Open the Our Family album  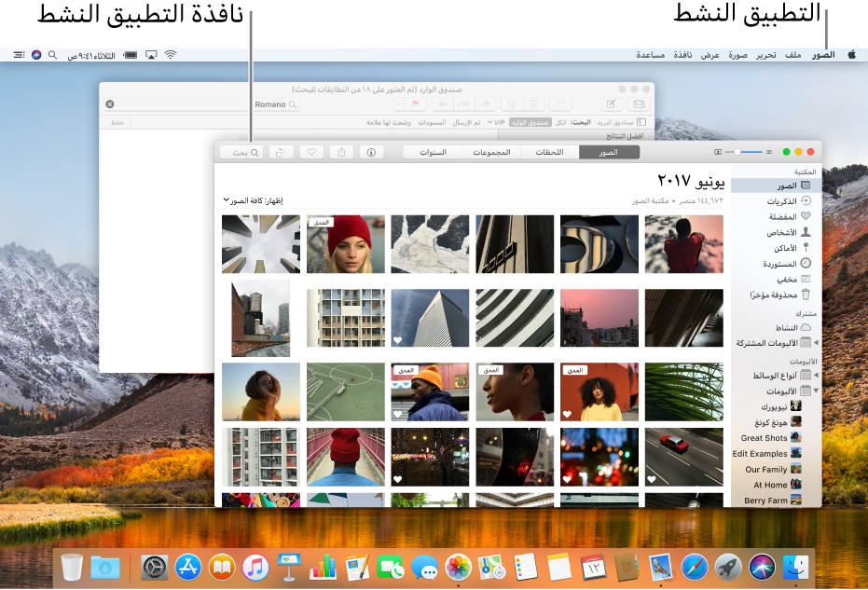click(773, 470)
